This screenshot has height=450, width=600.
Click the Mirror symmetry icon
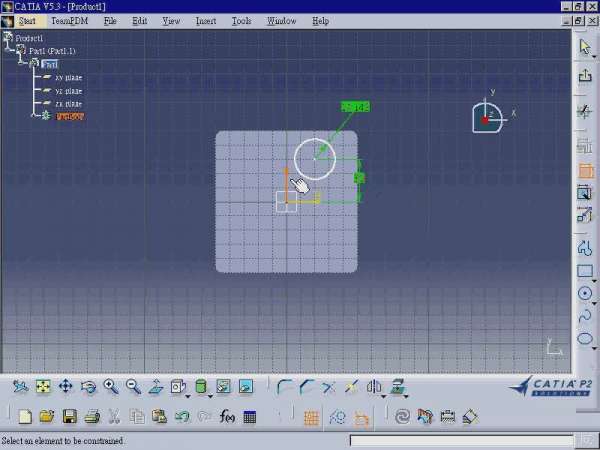(373, 386)
